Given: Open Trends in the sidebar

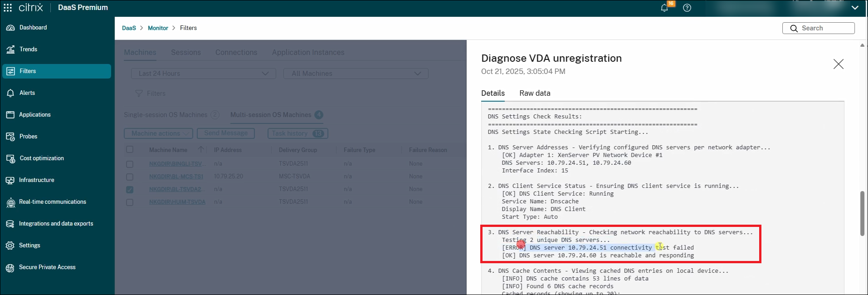Looking at the screenshot, I should [x=57, y=49].
